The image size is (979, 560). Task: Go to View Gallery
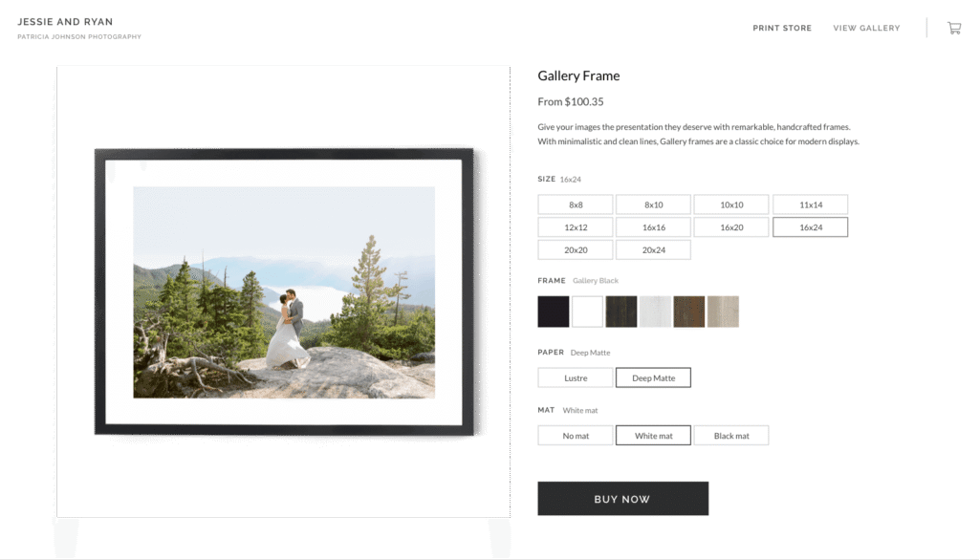point(866,28)
